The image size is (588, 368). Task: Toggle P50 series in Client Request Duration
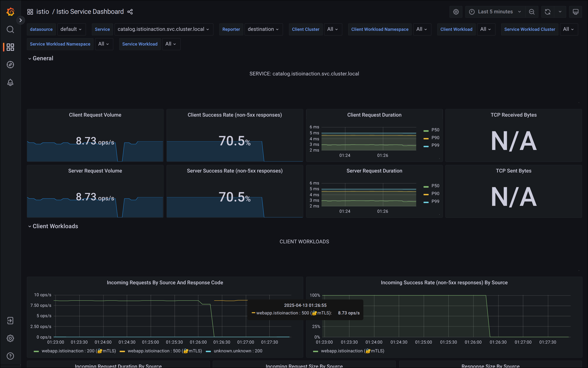tap(435, 130)
